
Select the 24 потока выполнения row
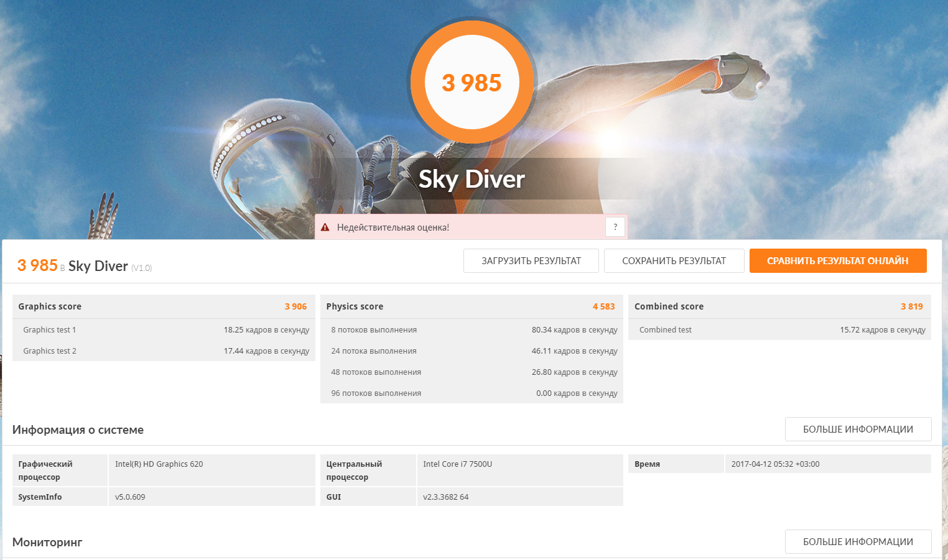click(x=472, y=351)
